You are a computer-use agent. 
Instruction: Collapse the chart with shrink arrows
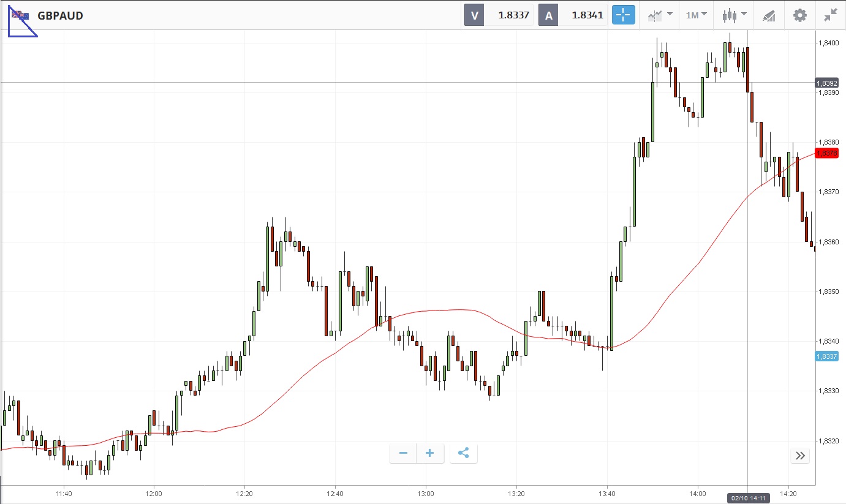click(831, 15)
